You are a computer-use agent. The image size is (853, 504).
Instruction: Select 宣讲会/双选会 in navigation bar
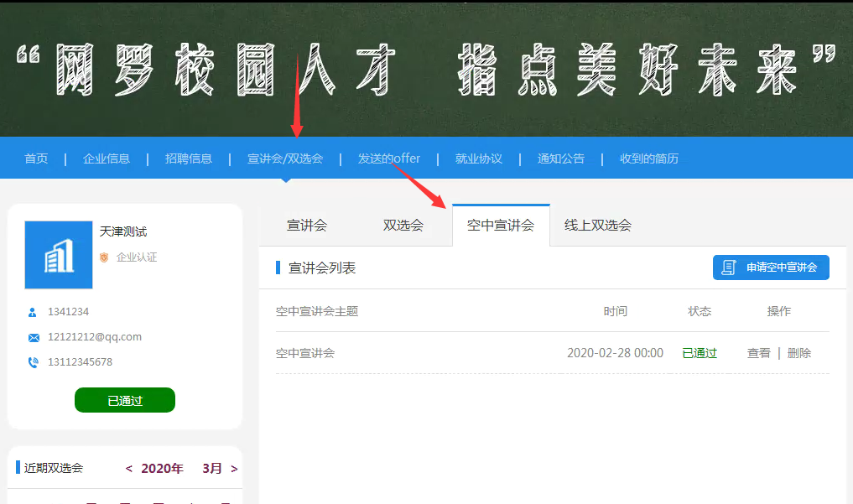coord(285,158)
